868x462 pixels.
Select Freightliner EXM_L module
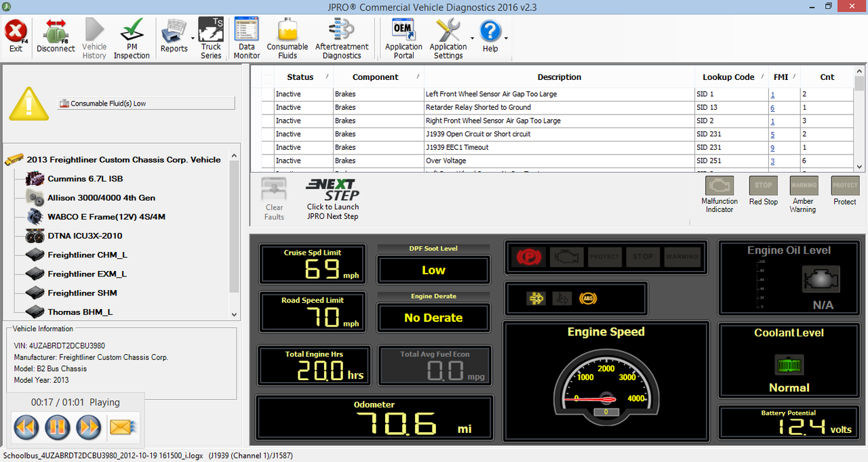coord(87,274)
